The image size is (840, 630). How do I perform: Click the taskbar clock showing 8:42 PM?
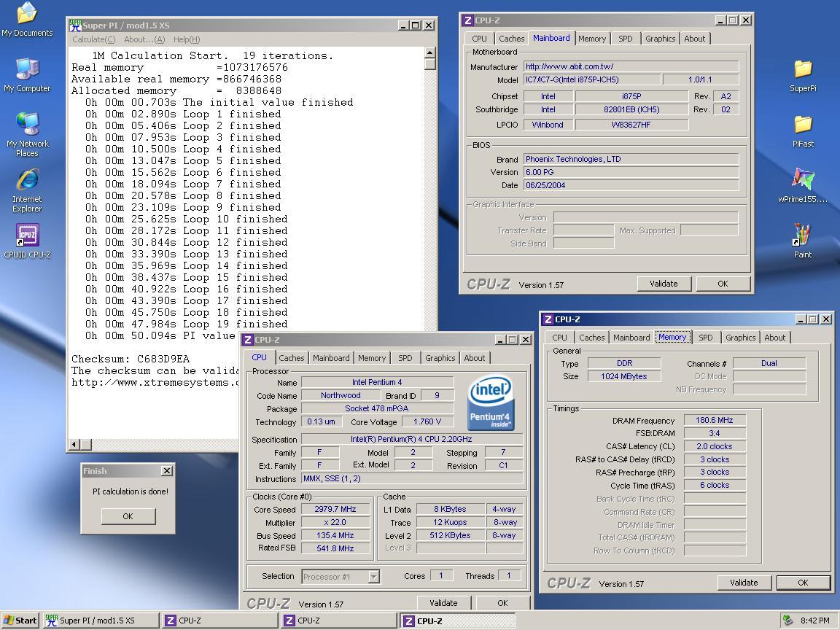814,621
